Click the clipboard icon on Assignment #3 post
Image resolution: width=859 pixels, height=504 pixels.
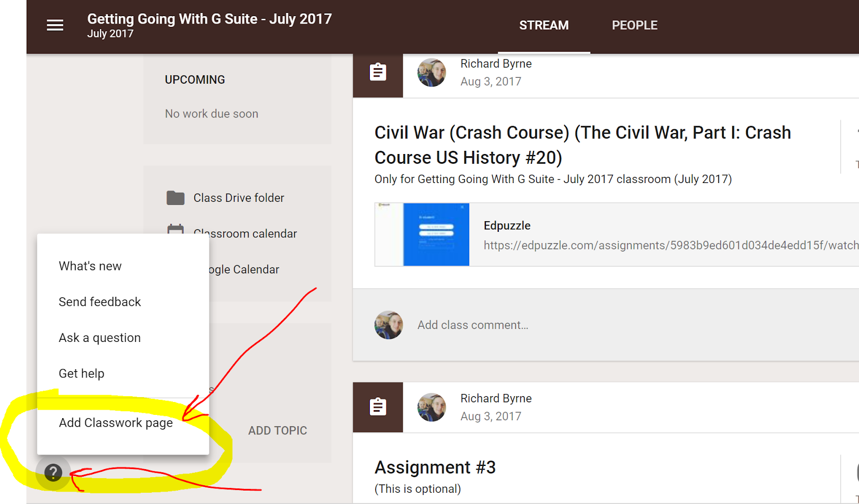click(x=377, y=407)
